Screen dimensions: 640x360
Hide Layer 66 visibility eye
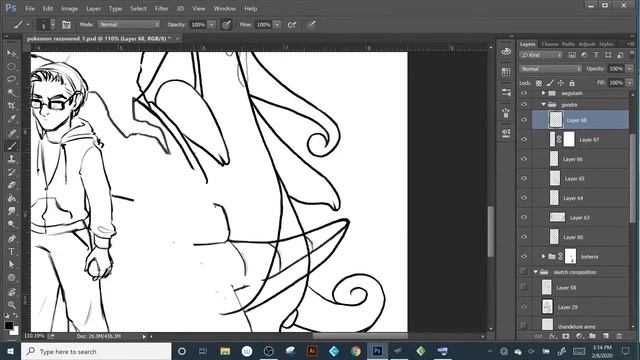coord(524,159)
